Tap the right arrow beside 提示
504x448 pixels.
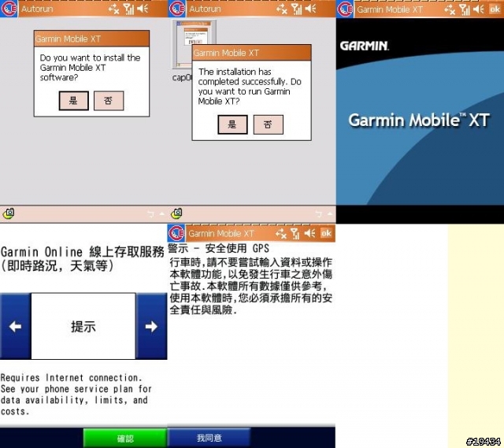click(151, 327)
